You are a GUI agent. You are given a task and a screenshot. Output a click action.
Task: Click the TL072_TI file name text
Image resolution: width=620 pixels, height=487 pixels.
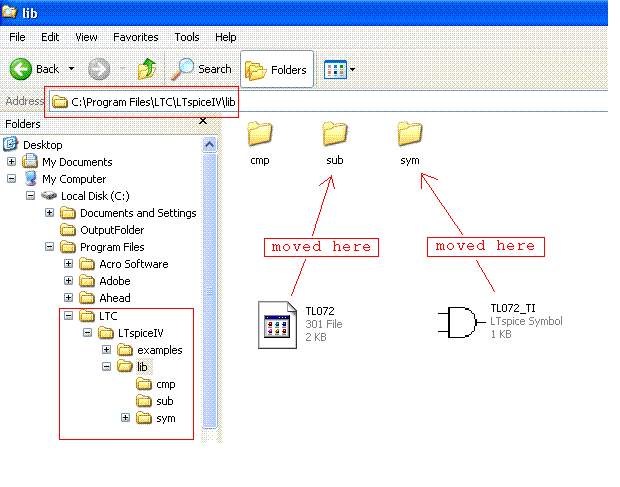(513, 308)
